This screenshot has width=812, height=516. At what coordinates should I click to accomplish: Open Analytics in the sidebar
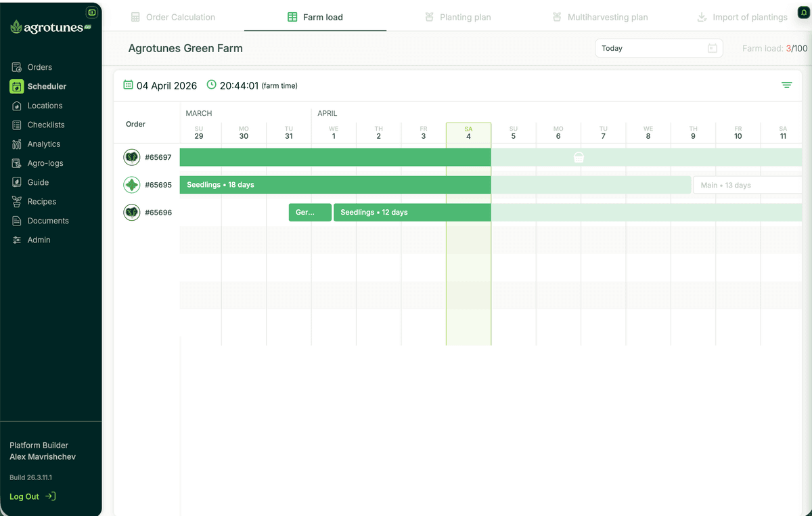coord(43,144)
